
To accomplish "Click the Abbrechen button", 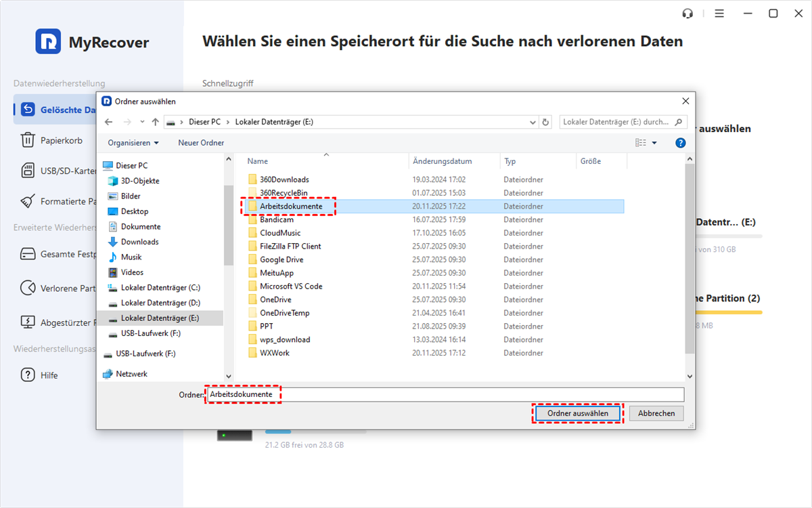I will (x=656, y=413).
